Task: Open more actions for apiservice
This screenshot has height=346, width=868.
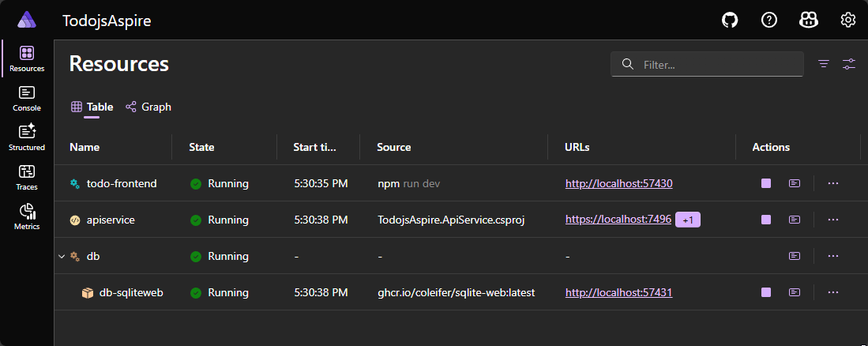Action: click(x=833, y=220)
